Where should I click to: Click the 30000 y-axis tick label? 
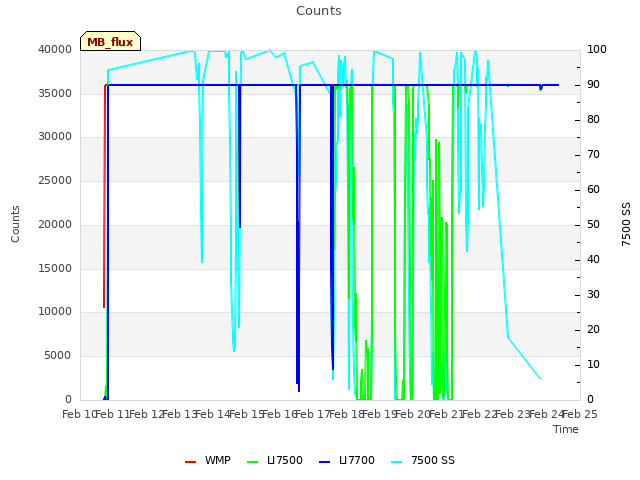point(55,137)
